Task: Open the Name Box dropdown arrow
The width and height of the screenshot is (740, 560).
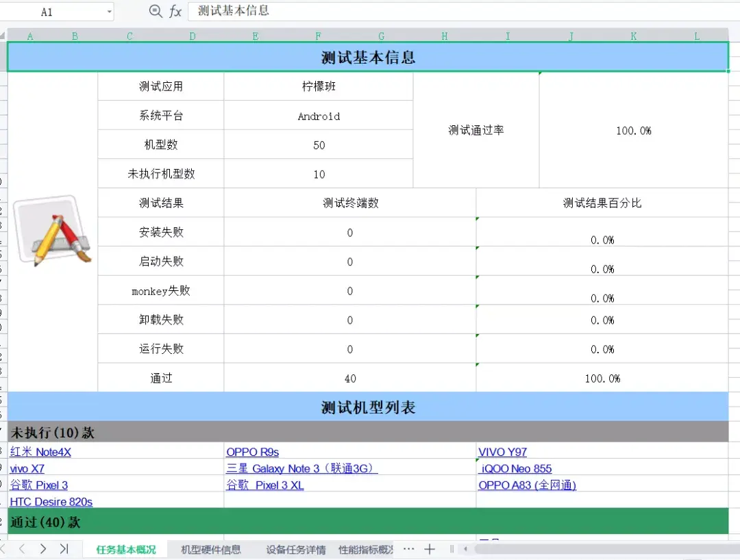Action: [x=110, y=12]
